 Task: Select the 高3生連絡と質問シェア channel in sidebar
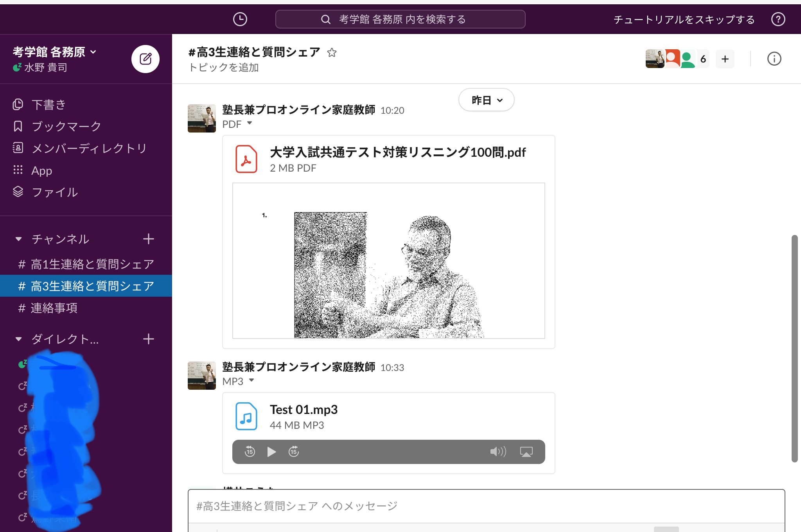coord(86,286)
